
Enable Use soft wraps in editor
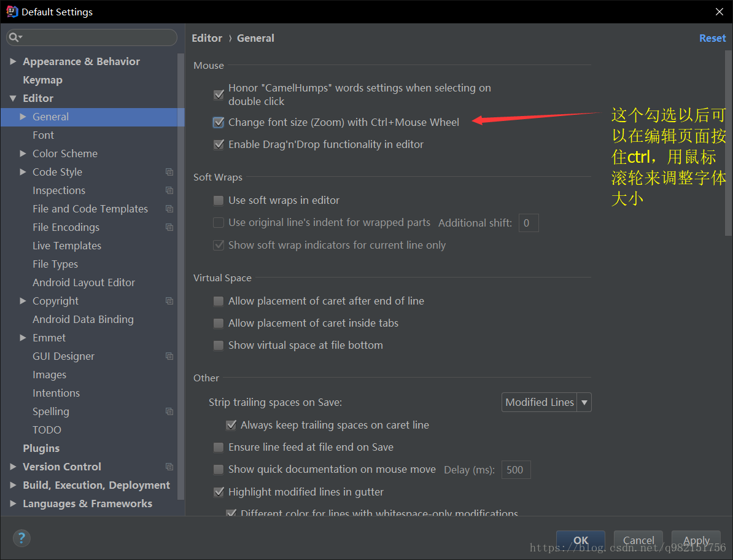pyautogui.click(x=219, y=201)
